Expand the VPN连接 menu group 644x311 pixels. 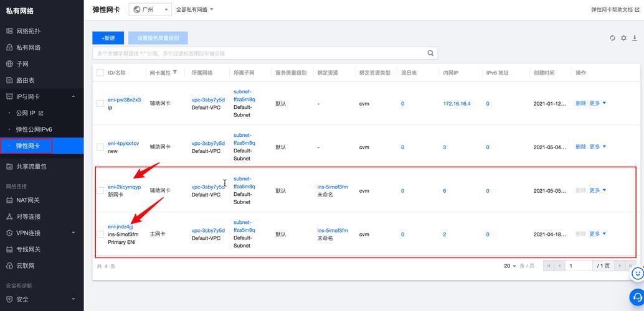pos(42,233)
